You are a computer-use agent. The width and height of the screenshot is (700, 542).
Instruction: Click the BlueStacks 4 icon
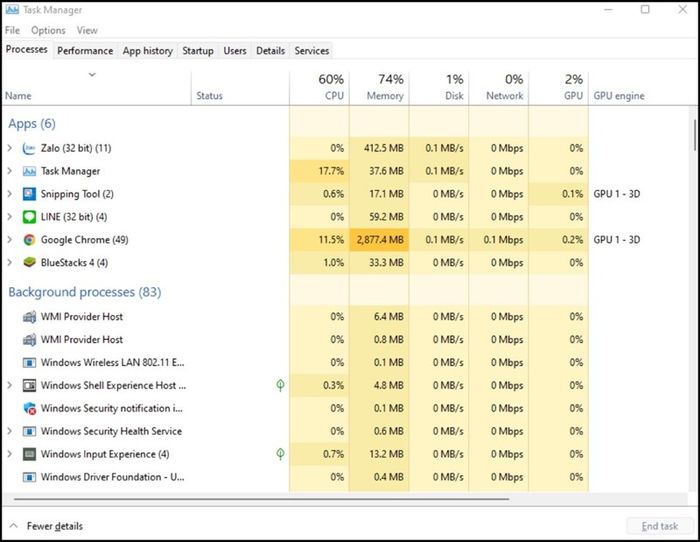tap(29, 263)
